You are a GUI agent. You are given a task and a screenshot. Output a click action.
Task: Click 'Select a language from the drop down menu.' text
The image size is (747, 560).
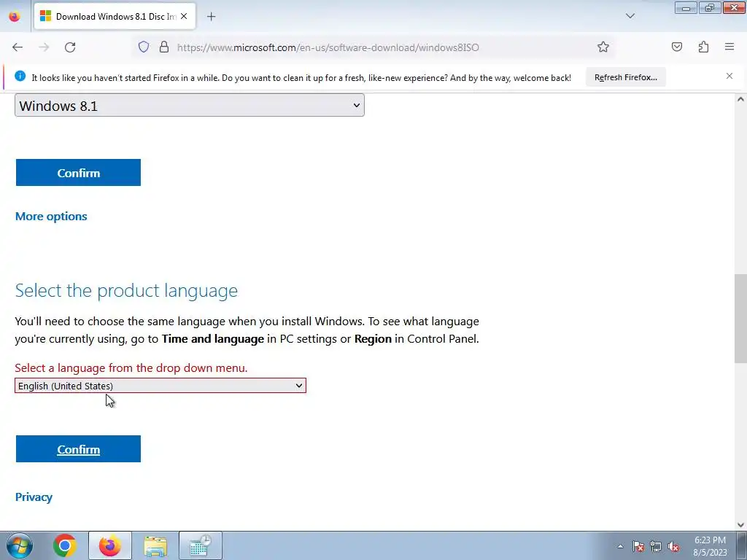click(x=131, y=367)
